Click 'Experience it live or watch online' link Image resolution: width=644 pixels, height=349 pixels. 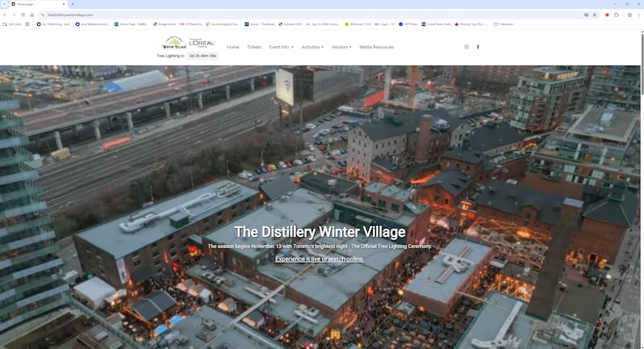(320, 259)
